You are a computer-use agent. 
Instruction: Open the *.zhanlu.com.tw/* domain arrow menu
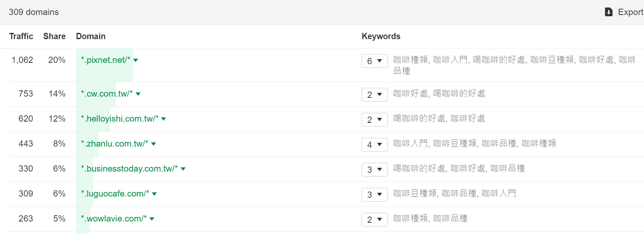[153, 144]
